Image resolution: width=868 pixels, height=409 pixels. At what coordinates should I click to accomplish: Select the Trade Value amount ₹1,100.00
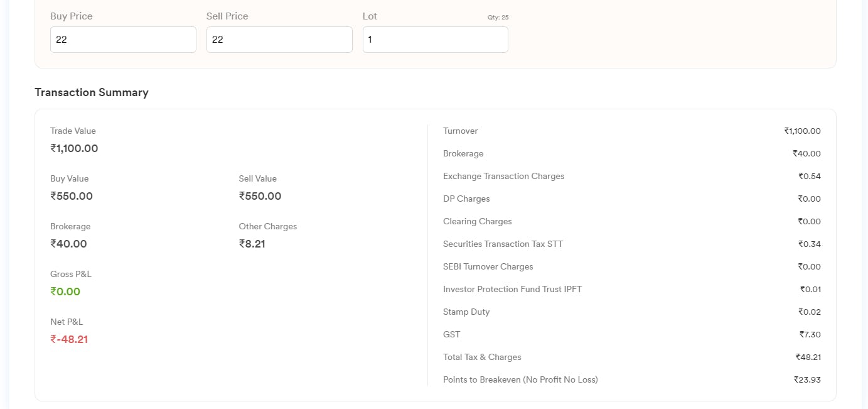(74, 149)
